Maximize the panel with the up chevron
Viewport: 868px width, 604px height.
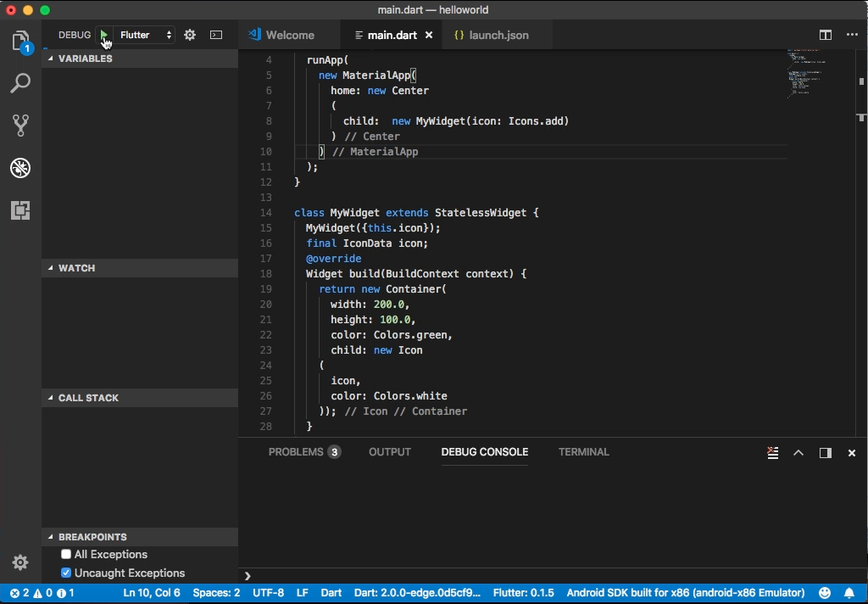798,453
